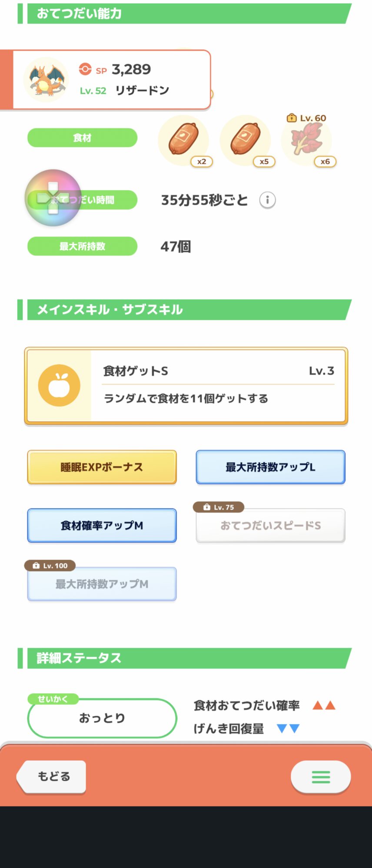The height and width of the screenshot is (868, 372).
Task: Tap the locked Lv. 60 herb ingredient icon
Action: pos(307,139)
